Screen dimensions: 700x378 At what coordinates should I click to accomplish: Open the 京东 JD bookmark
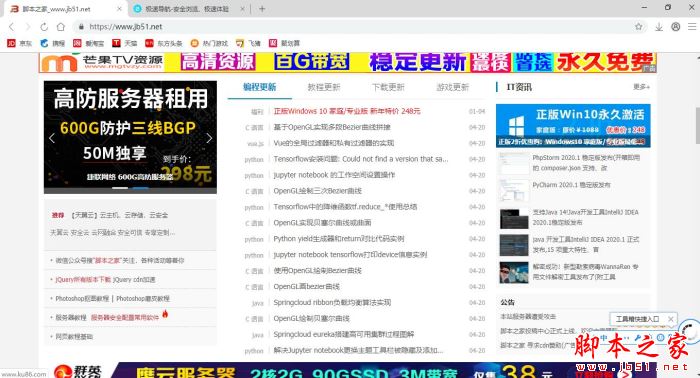click(x=20, y=43)
